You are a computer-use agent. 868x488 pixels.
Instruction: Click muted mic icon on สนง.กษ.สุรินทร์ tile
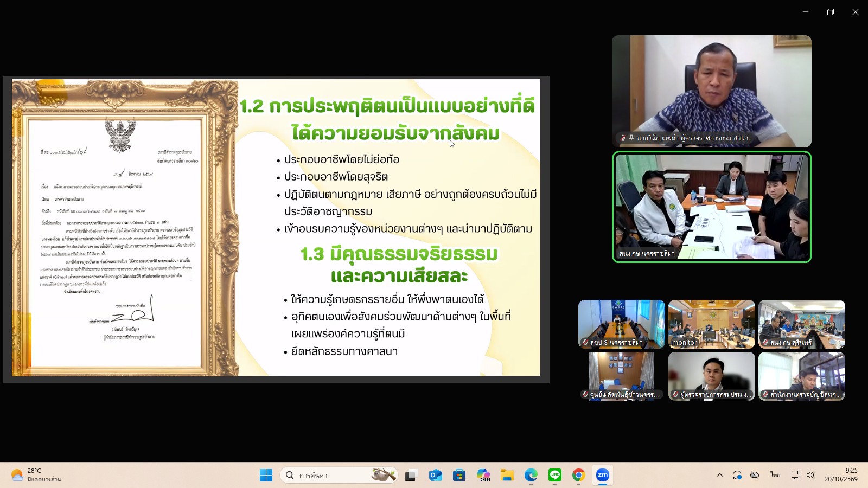(765, 343)
